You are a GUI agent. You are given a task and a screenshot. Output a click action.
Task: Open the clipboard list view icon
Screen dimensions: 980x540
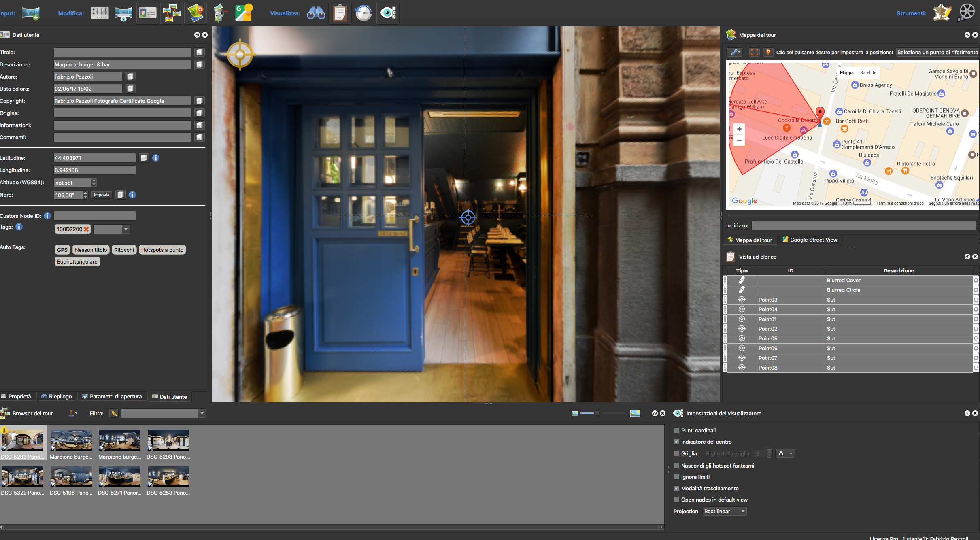340,13
